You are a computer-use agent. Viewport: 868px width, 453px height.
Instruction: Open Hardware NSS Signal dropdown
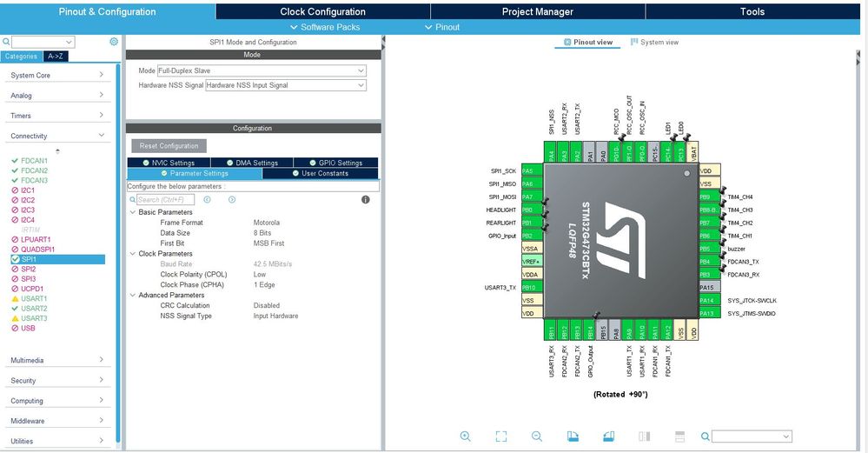pos(286,85)
